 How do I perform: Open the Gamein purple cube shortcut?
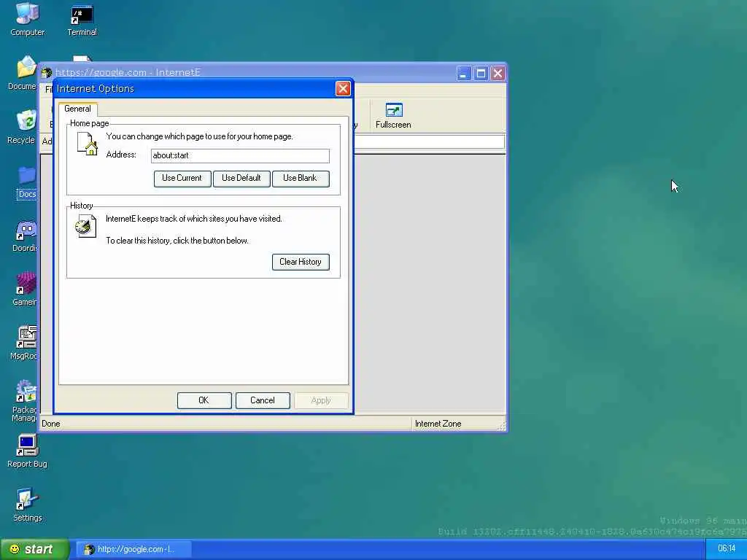[25, 289]
